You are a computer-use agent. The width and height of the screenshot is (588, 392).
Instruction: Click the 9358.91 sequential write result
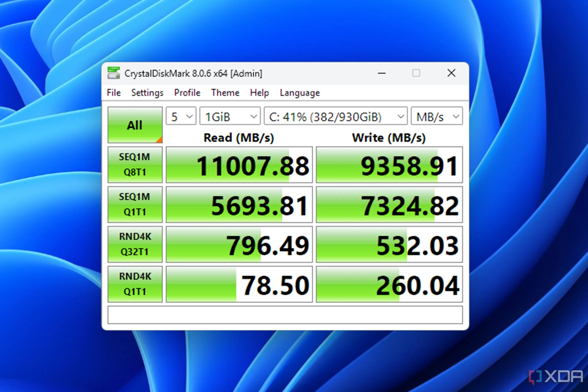click(389, 164)
